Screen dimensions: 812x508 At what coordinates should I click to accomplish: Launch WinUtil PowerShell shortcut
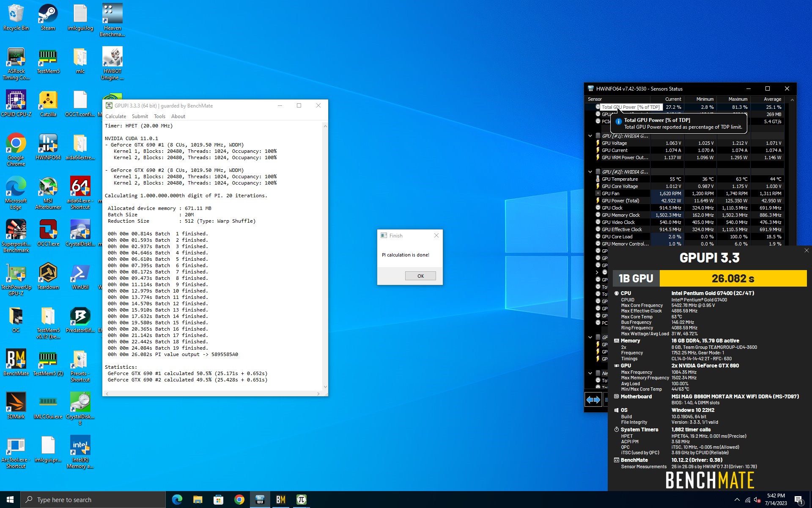pyautogui.click(x=80, y=276)
